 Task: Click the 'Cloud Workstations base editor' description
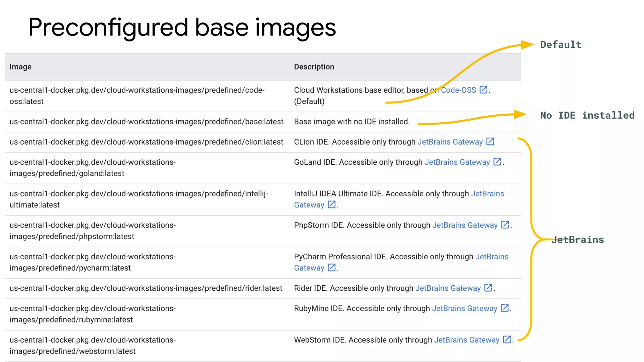392,96
